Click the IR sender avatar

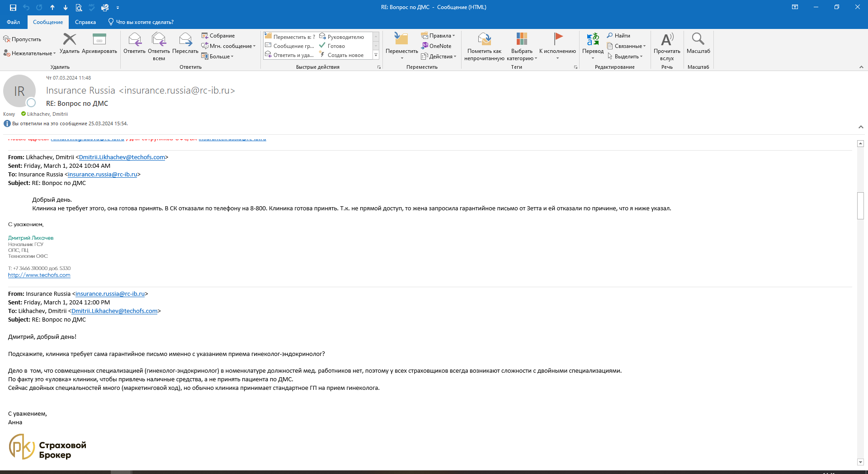pos(19,91)
